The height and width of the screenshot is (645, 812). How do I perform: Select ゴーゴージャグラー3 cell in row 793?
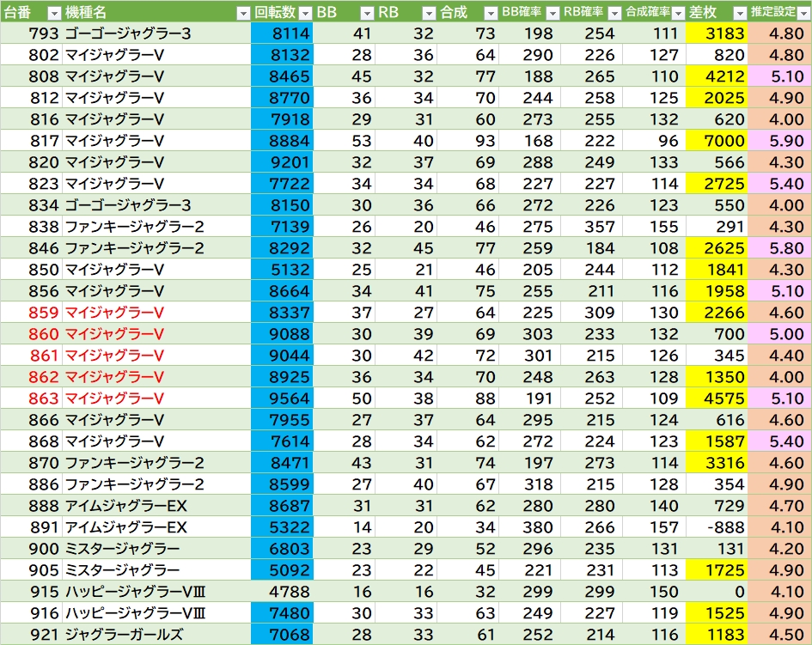pos(156,33)
